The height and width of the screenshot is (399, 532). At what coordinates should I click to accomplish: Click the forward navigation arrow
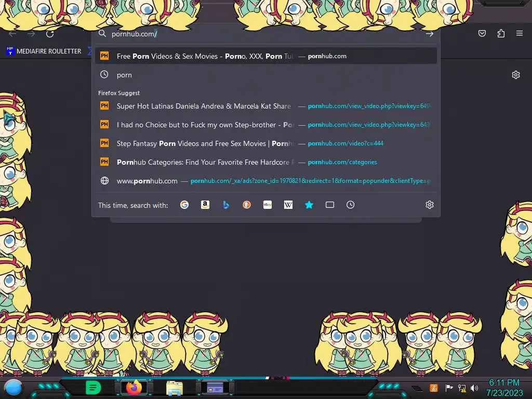31,34
